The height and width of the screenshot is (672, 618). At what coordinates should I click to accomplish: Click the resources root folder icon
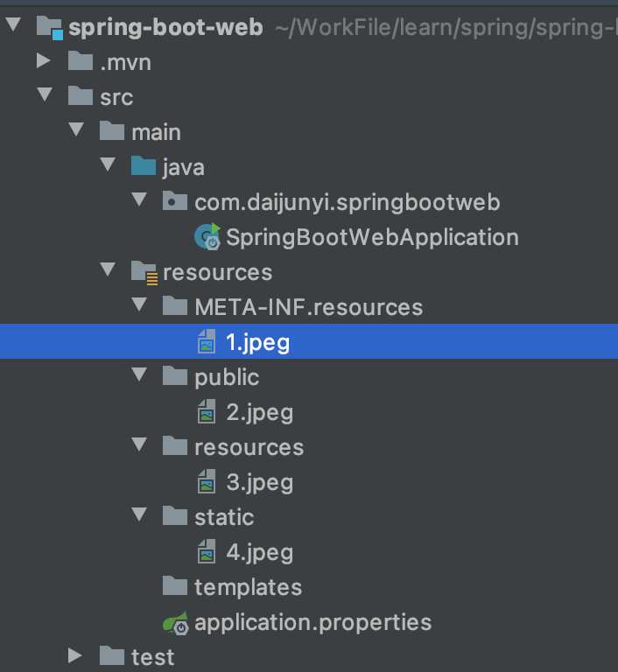pos(144,272)
